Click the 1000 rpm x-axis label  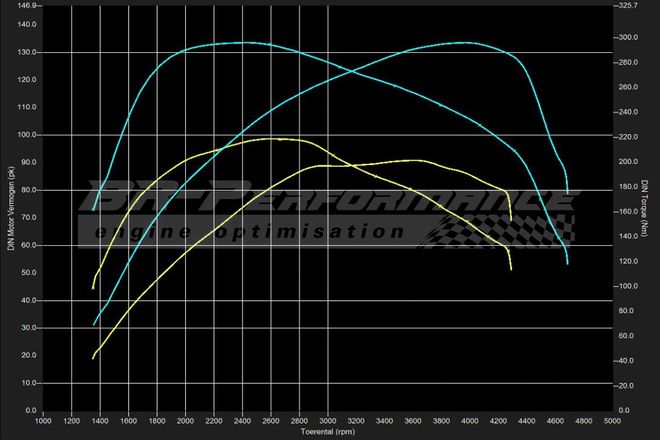point(43,421)
